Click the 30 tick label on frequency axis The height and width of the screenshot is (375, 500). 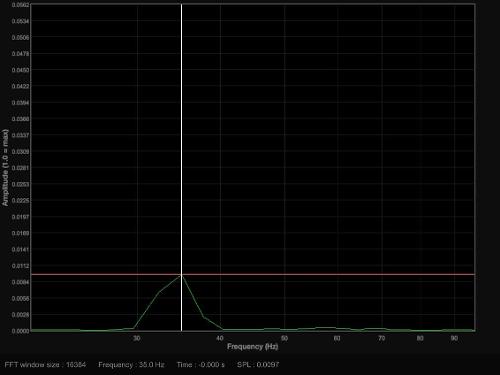[x=137, y=338]
